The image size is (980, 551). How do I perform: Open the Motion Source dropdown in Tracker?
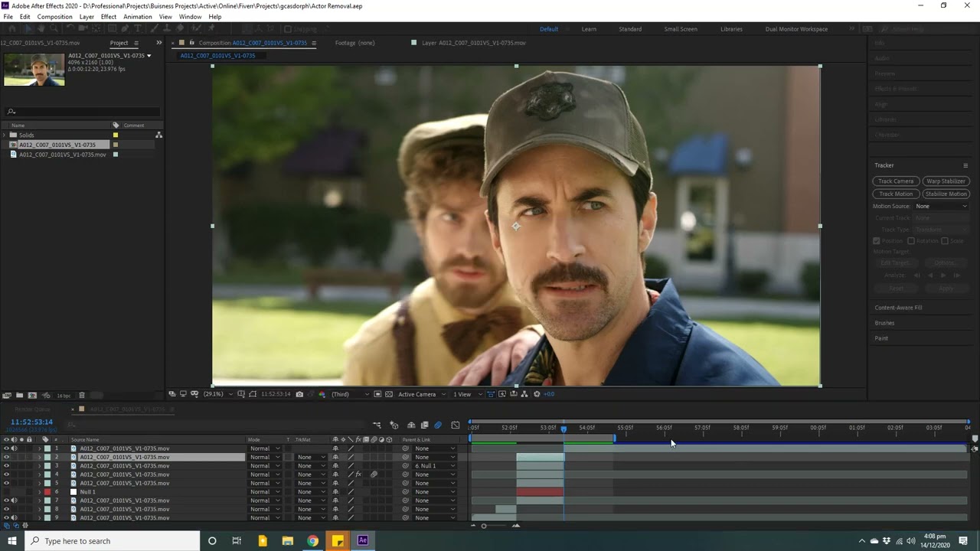click(942, 206)
